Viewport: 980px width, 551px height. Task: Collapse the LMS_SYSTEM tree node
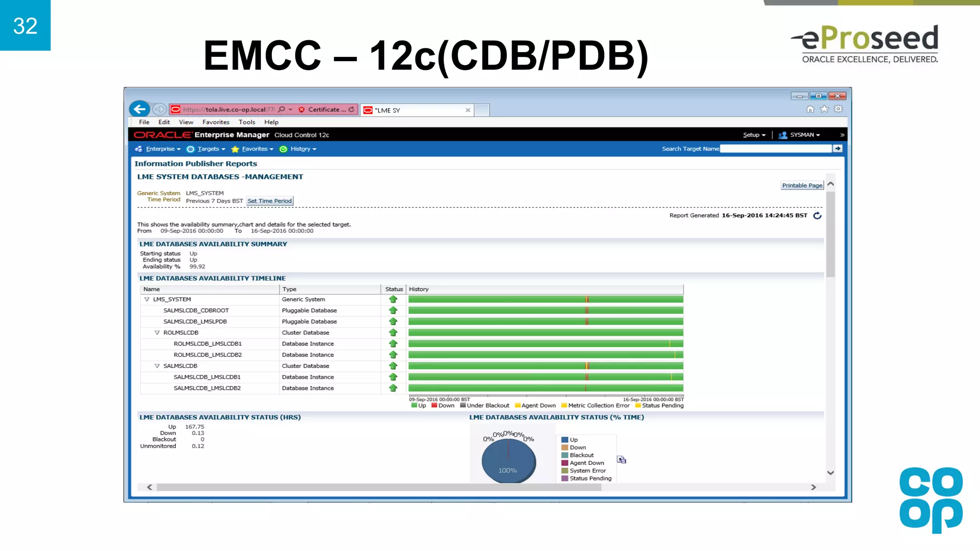point(147,299)
